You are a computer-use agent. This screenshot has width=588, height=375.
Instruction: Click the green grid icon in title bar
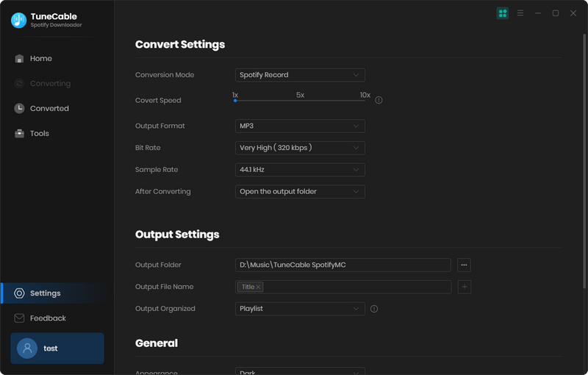click(x=503, y=13)
